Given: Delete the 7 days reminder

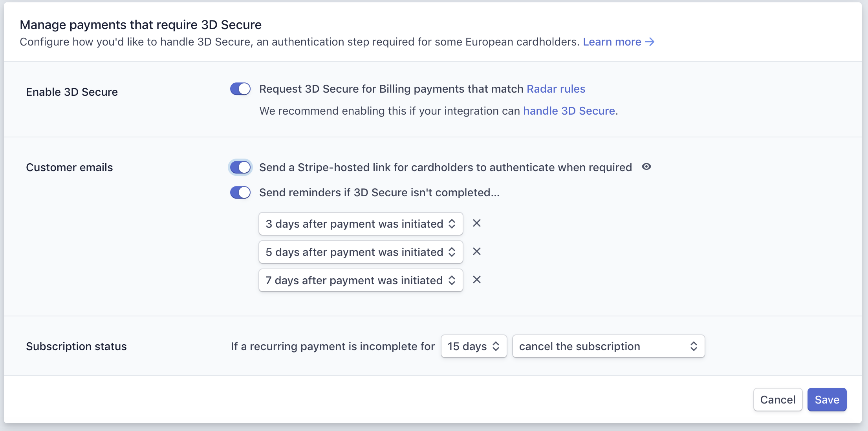Looking at the screenshot, I should (477, 280).
